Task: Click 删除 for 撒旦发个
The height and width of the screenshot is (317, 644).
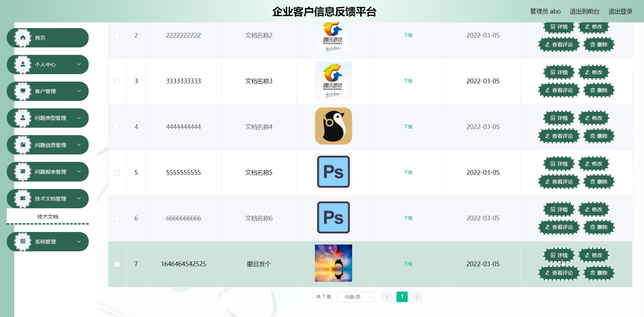Action: point(599,273)
